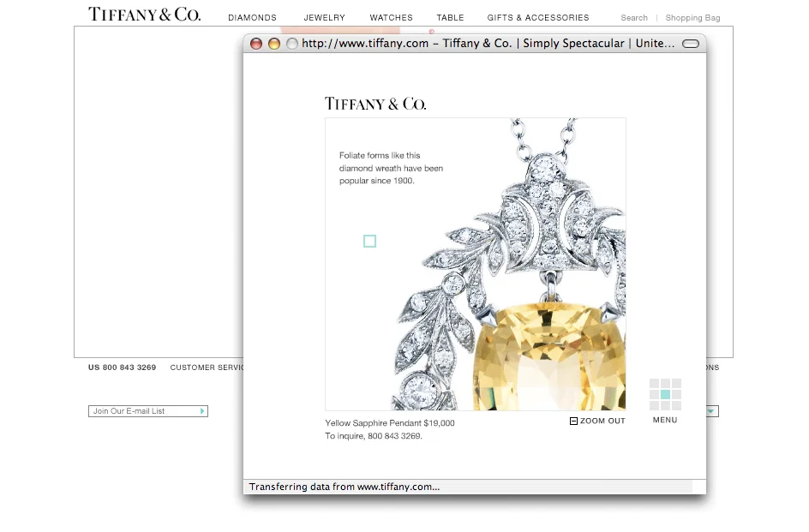Click the 'Transferring data' status bar text
The width and height of the screenshot is (809, 532).
pos(345,487)
